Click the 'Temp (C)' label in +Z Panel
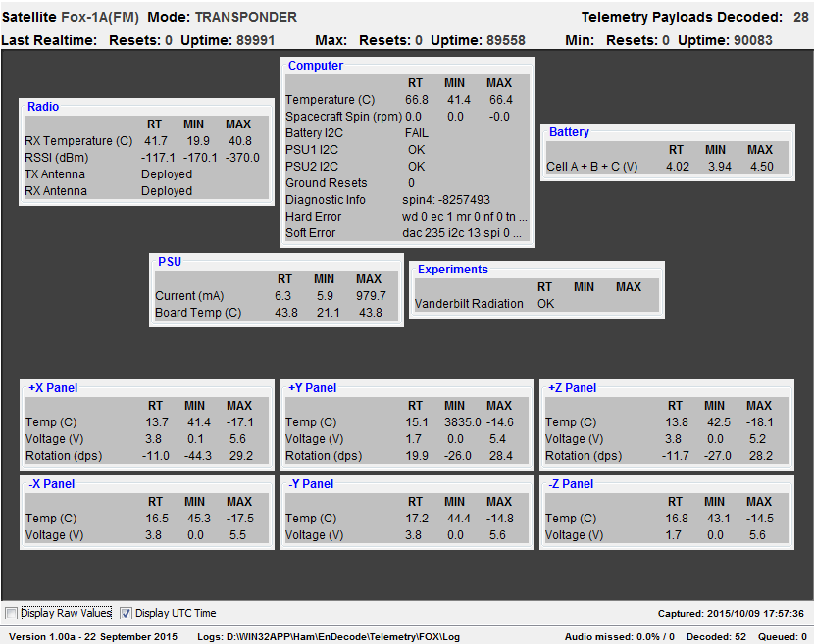The width and height of the screenshot is (814, 644). click(x=571, y=422)
